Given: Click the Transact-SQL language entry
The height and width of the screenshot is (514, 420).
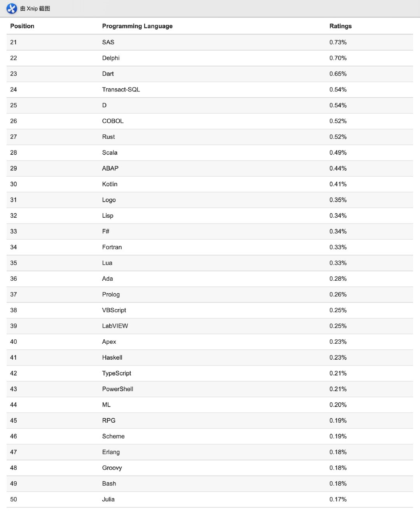Looking at the screenshot, I should pyautogui.click(x=121, y=89).
